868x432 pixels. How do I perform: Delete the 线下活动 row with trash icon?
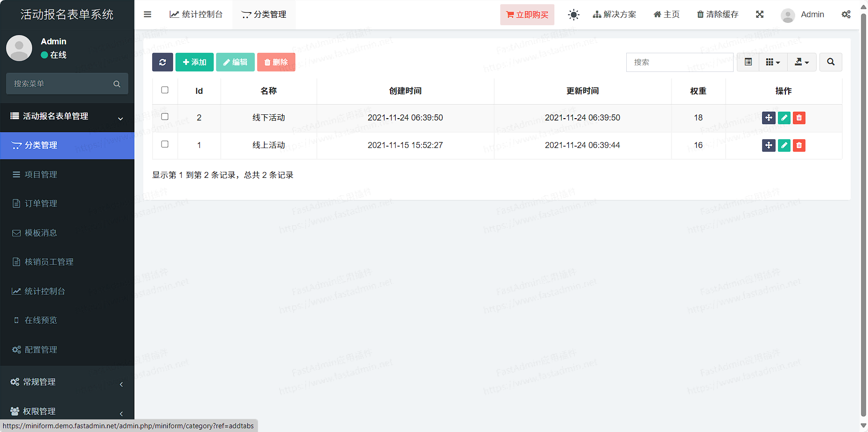(799, 118)
